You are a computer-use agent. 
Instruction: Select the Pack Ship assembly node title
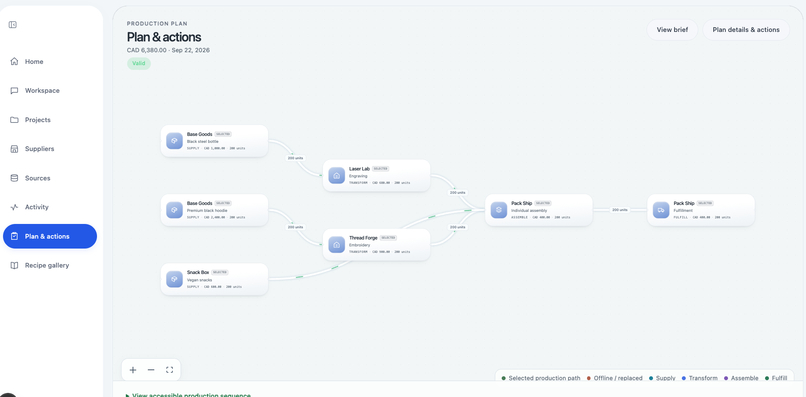(x=522, y=203)
